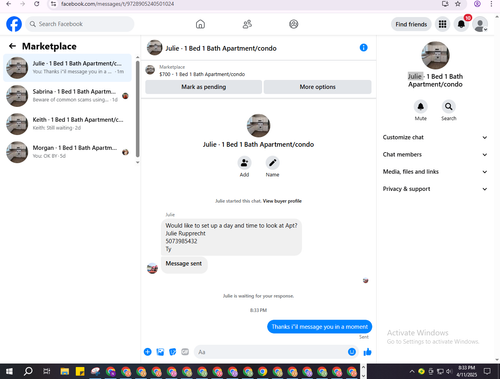Open the Notifications bell with red badge
Screen dimensions: 500x379
coord(461,24)
